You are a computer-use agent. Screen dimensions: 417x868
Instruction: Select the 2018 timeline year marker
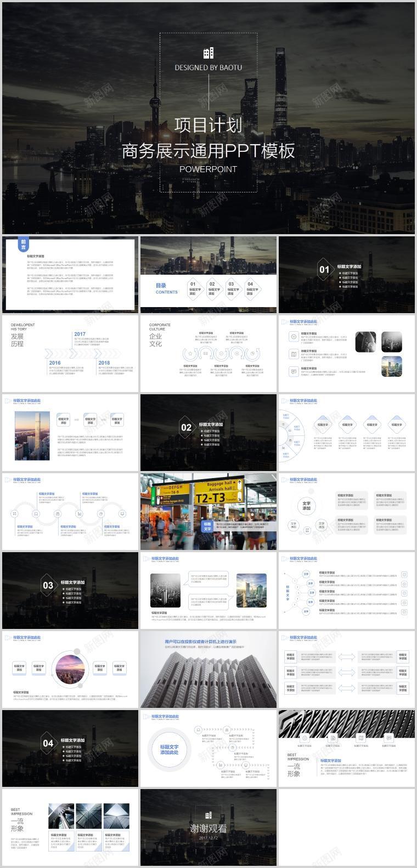(x=104, y=362)
